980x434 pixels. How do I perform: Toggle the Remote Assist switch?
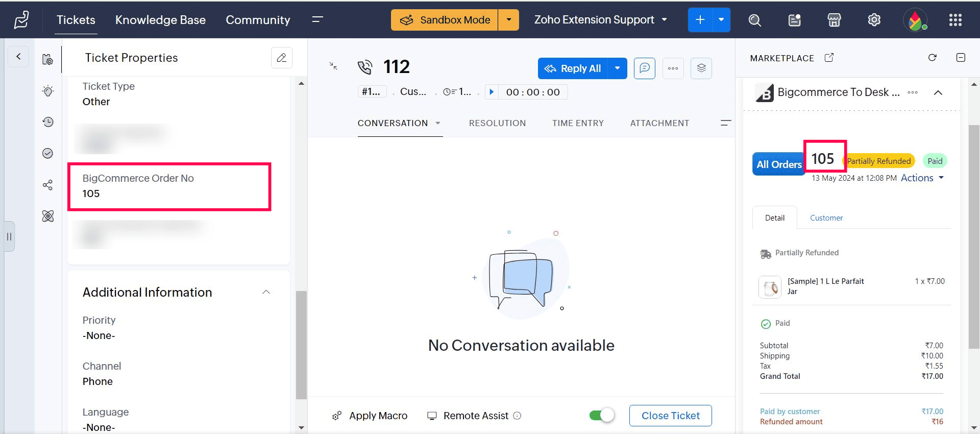[x=601, y=416]
